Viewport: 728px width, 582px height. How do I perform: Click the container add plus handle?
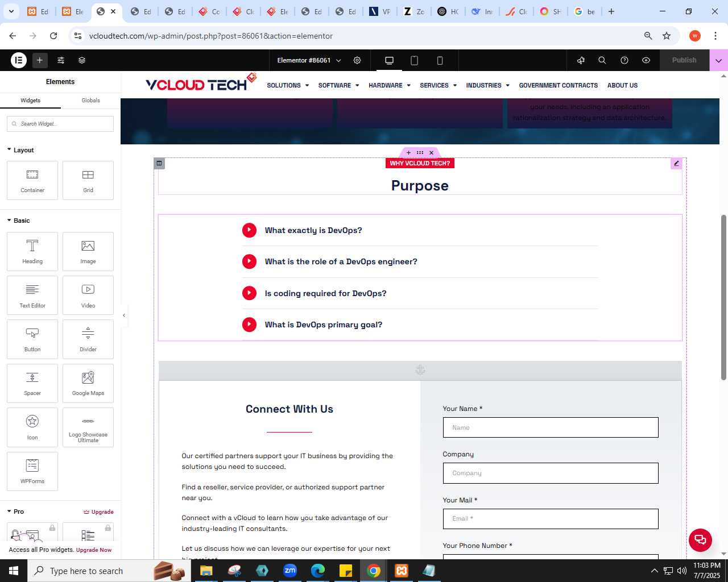408,152
